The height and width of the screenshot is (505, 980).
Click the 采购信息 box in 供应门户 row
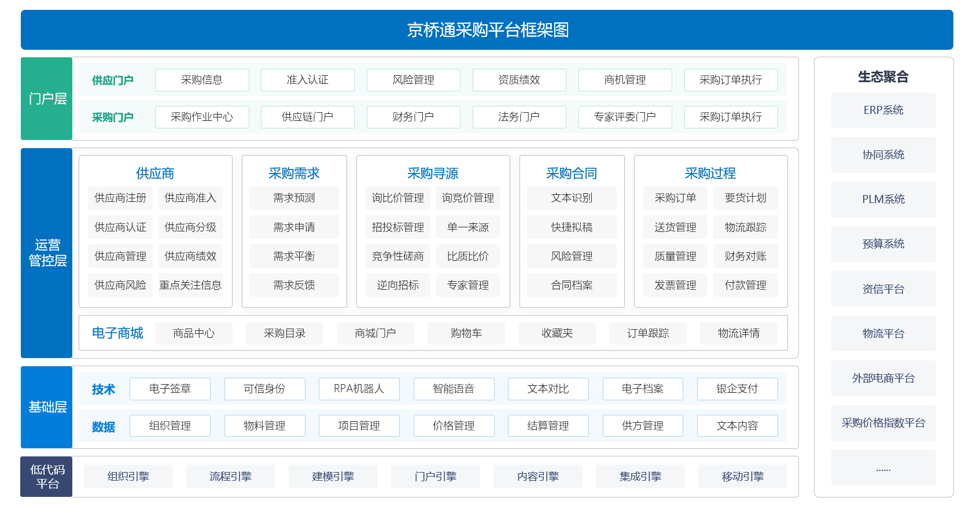coord(202,80)
